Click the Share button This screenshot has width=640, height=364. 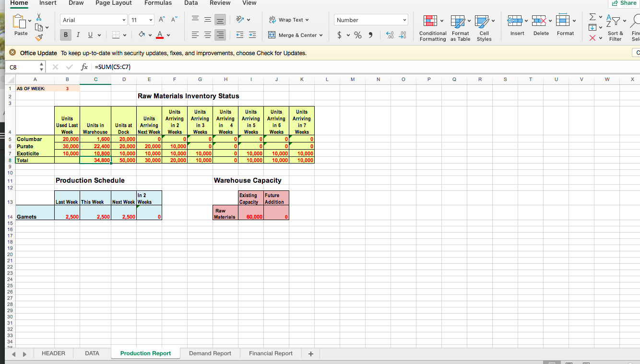[x=624, y=3]
